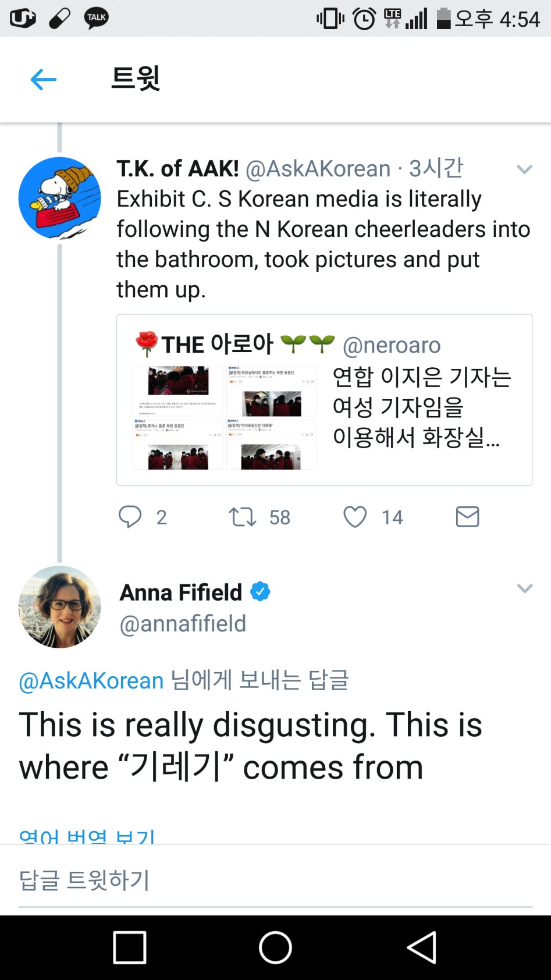The height and width of the screenshot is (980, 551).
Task: Tap the heart icon showing 14 likes
Action: [x=356, y=517]
